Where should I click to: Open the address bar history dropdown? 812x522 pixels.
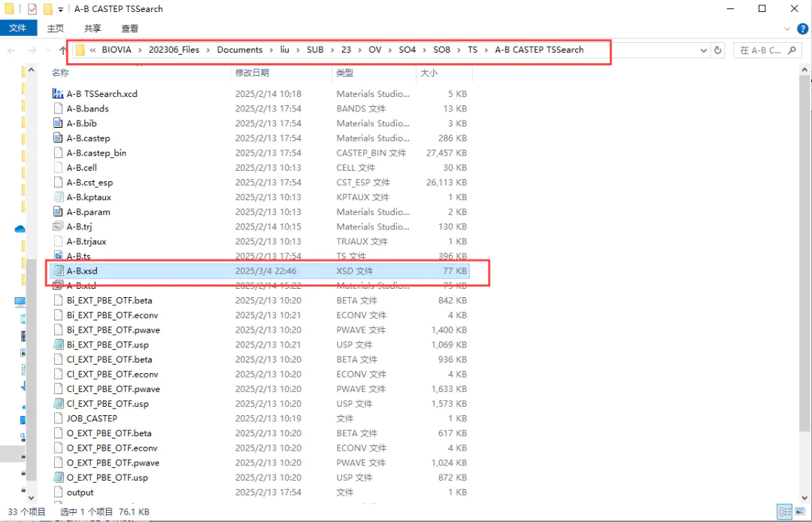pyautogui.click(x=703, y=50)
